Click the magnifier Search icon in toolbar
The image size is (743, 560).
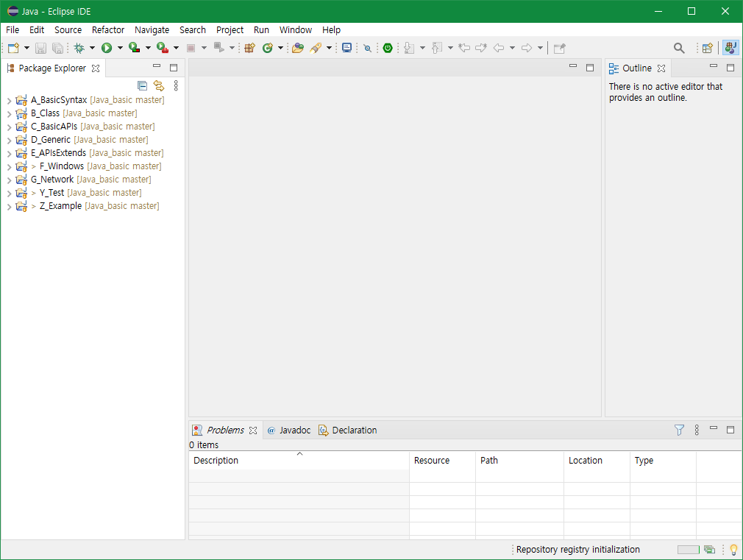coord(679,48)
